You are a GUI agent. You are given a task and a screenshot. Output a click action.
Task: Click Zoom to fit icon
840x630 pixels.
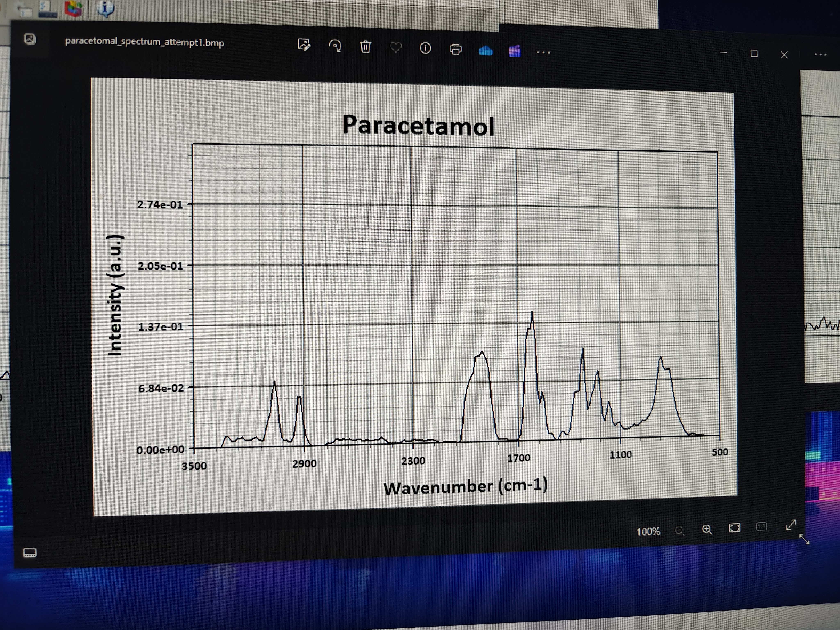[734, 528]
